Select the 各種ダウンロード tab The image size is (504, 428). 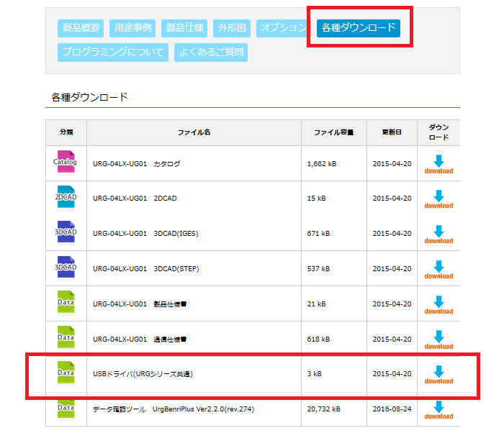(x=359, y=28)
